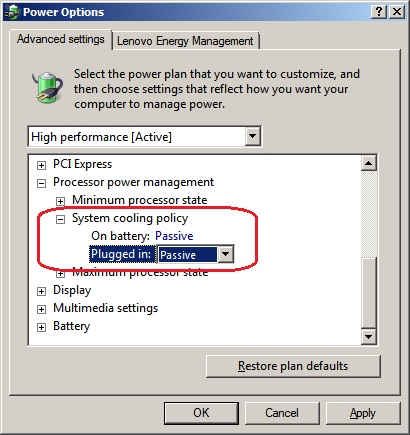Click the green battery power plan icon

pyautogui.click(x=47, y=87)
